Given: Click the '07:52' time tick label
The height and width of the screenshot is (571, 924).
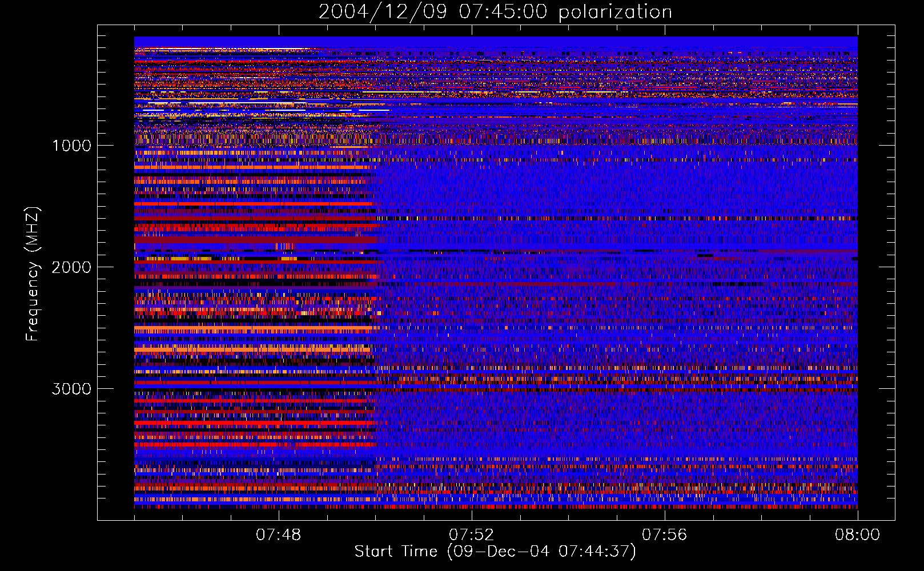Looking at the screenshot, I should coord(471,535).
